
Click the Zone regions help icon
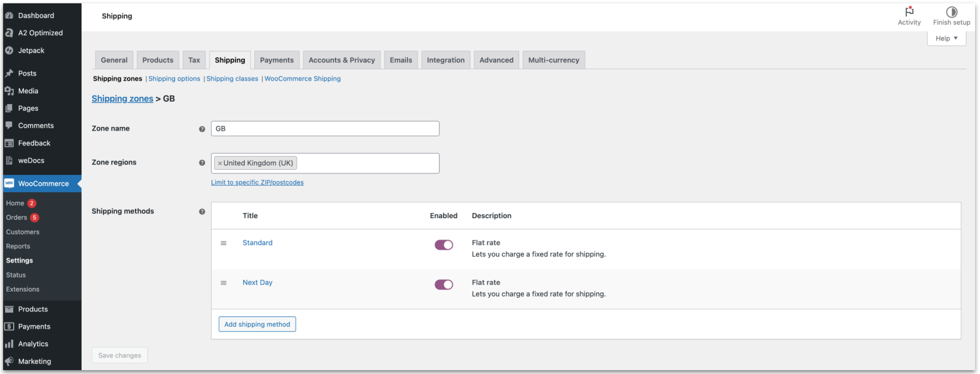[202, 163]
